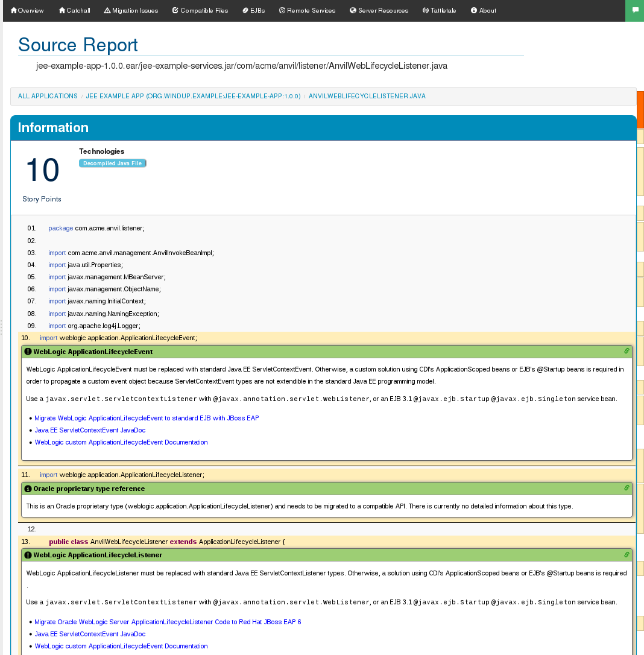The width and height of the screenshot is (644, 655).
Task: Click All Applications breadcrumb link
Action: click(x=48, y=96)
